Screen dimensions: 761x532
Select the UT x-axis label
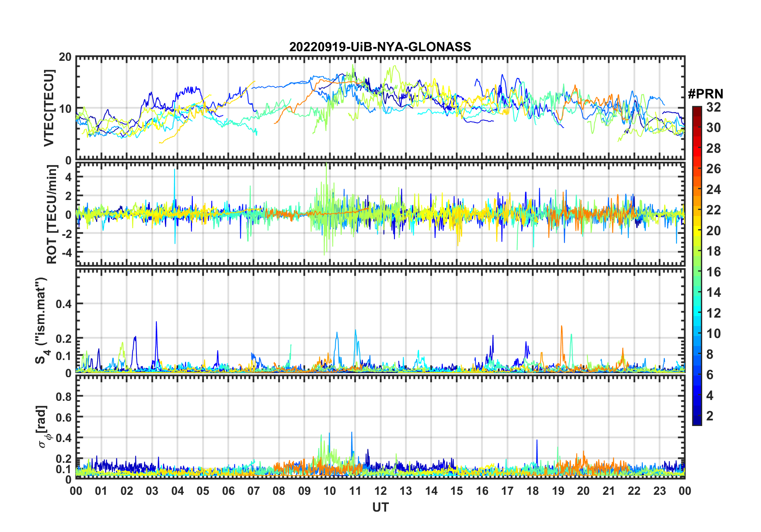[380, 507]
